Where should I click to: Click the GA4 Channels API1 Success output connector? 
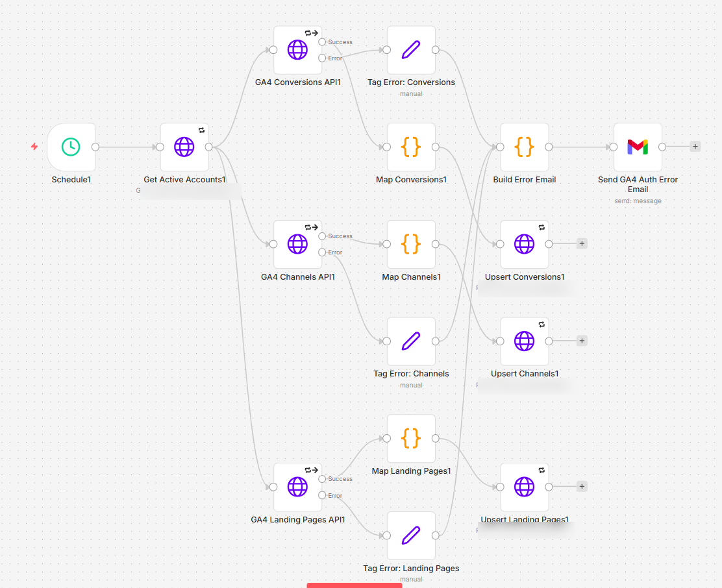pos(322,236)
